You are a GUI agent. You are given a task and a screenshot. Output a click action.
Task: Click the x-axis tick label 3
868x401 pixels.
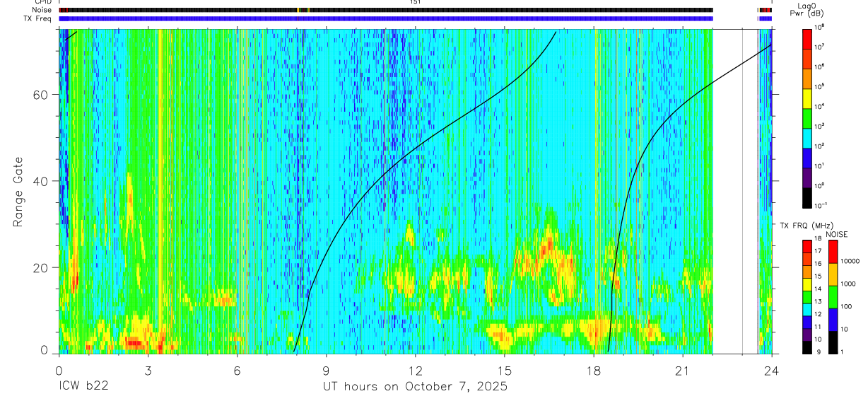(x=148, y=371)
